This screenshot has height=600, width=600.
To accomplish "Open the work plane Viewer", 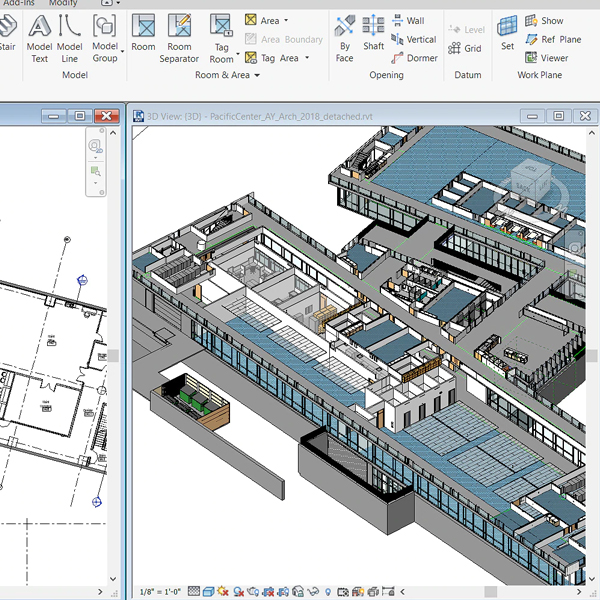I will click(x=545, y=58).
